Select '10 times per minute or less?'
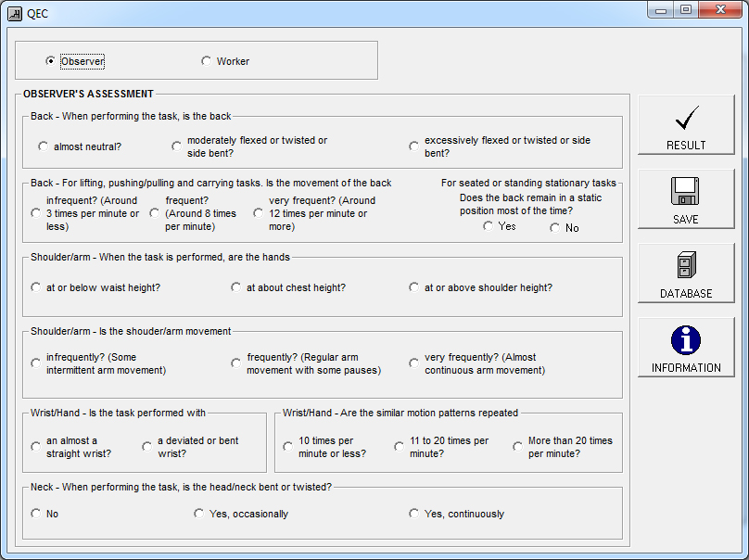Viewport: 749px width, 560px height. tap(287, 446)
